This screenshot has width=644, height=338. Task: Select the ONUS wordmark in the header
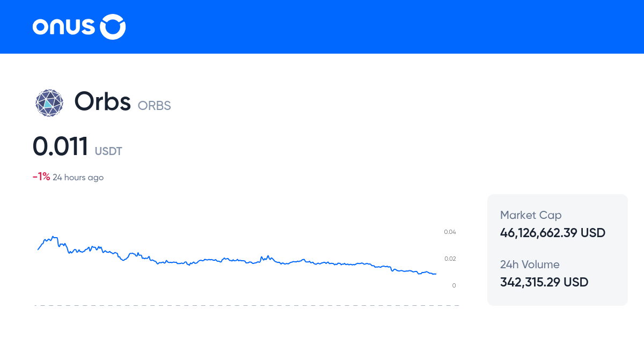point(64,26)
